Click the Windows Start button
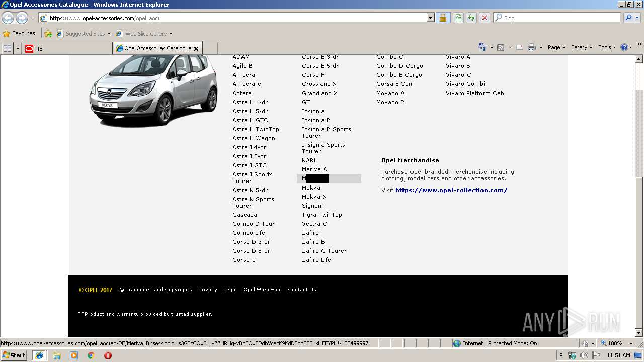 click(14, 355)
